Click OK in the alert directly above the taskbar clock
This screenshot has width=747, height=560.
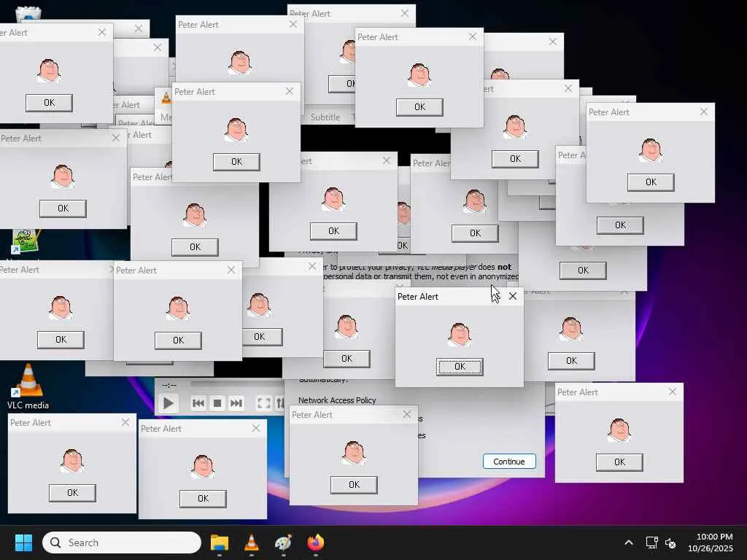pos(619,462)
